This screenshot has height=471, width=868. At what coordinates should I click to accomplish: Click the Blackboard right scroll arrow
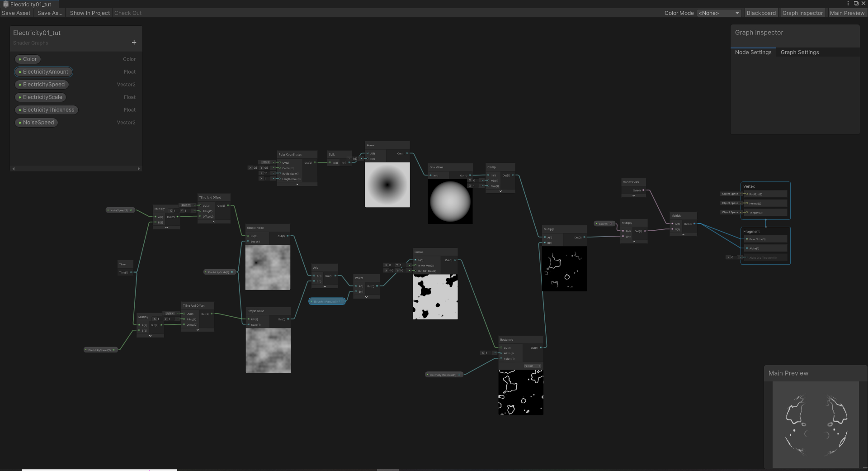pyautogui.click(x=139, y=169)
